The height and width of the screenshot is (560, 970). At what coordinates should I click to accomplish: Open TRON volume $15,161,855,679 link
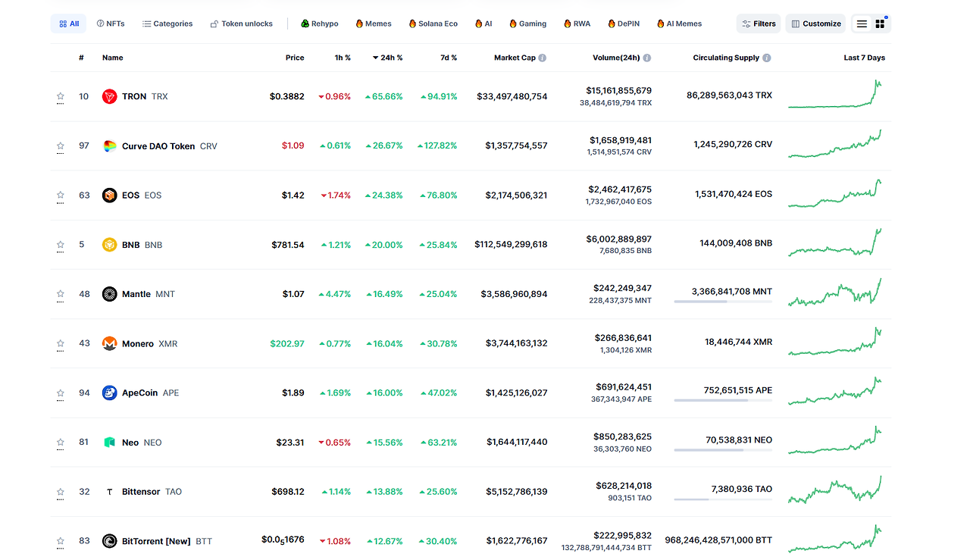pyautogui.click(x=618, y=90)
